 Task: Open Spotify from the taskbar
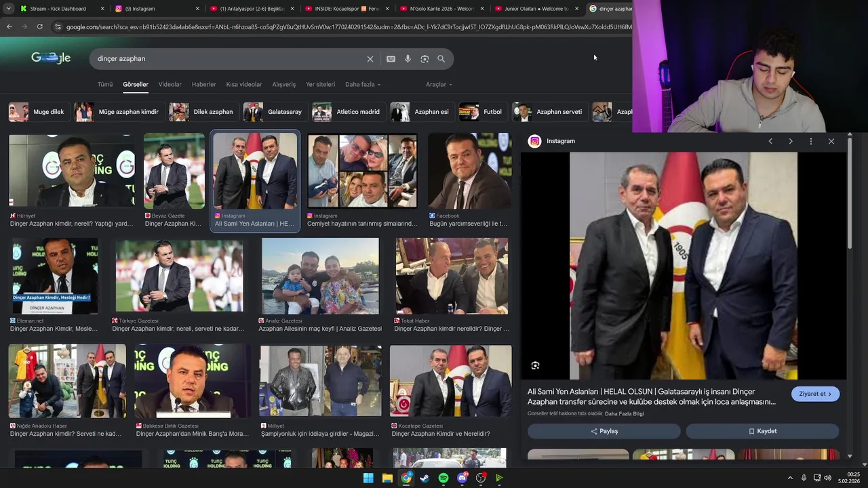click(x=443, y=478)
